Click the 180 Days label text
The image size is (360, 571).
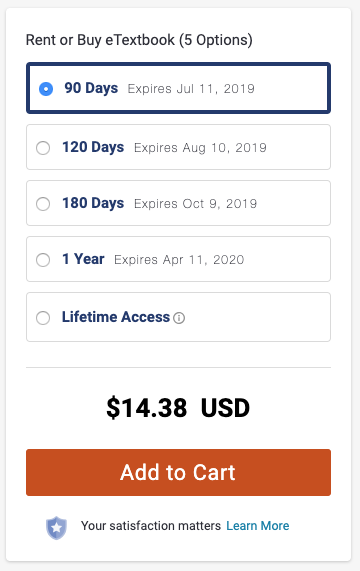[93, 203]
